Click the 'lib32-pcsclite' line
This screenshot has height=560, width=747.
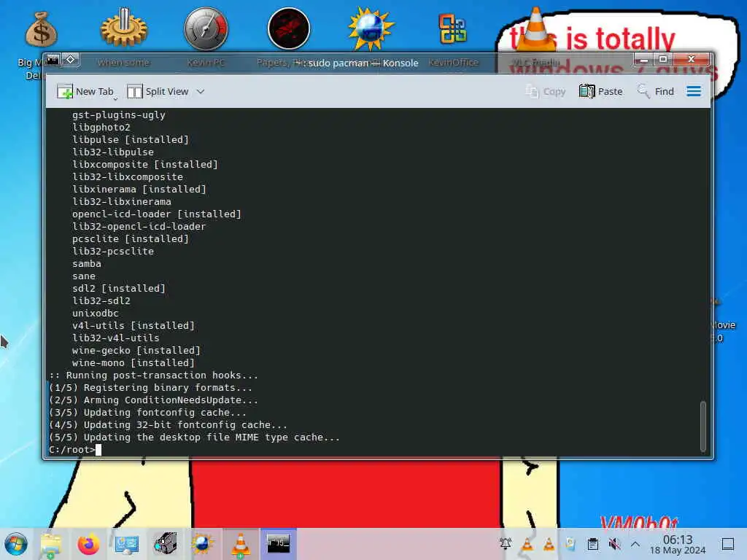point(113,251)
